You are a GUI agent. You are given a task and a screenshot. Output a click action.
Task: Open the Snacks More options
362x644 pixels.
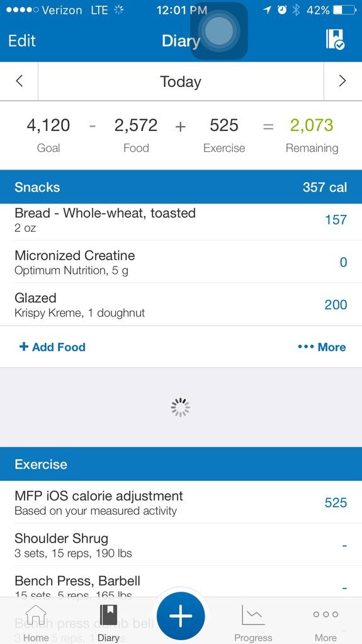(322, 347)
